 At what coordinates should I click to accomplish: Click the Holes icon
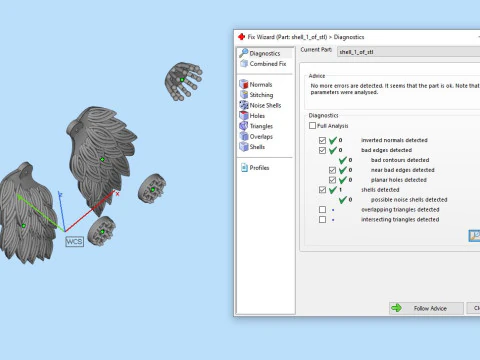[x=244, y=115]
